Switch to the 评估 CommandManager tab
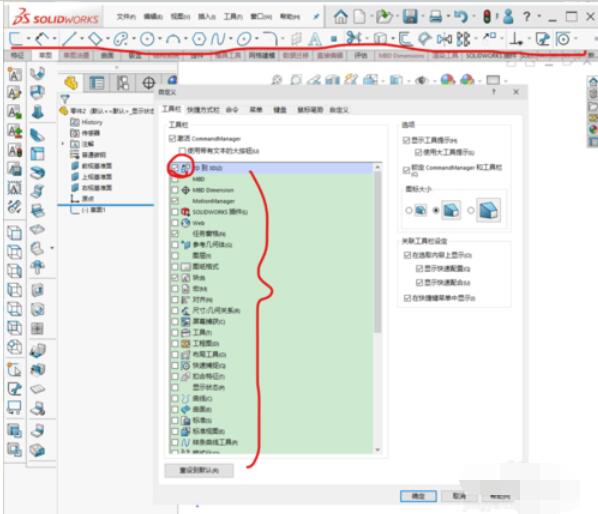The image size is (598, 514). click(360, 56)
